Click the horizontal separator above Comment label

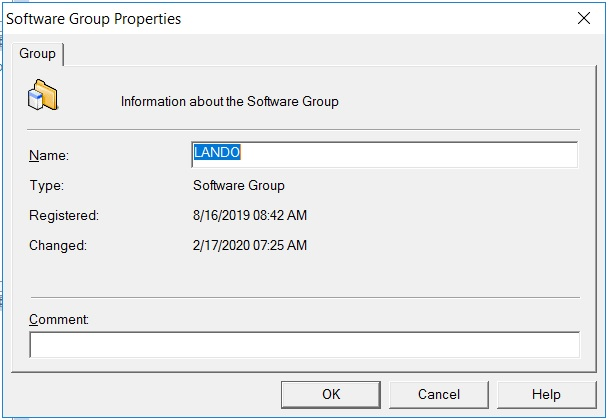click(304, 297)
